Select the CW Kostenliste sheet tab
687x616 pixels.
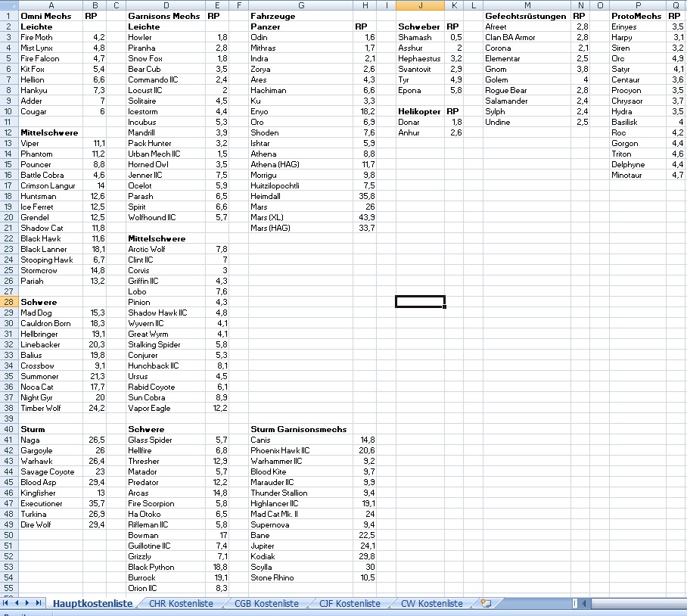click(431, 603)
